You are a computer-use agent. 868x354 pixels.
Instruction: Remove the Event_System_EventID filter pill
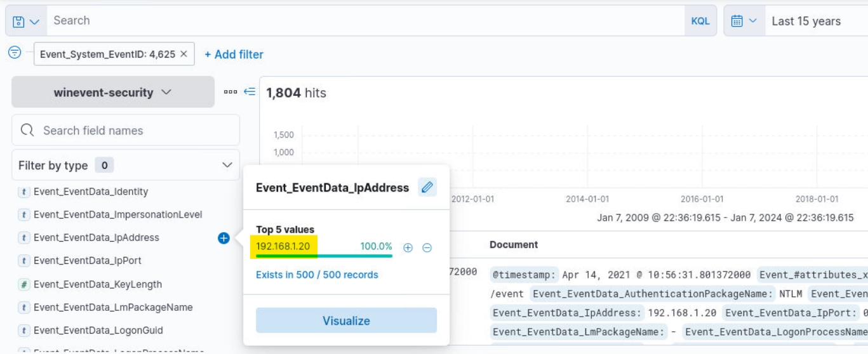click(x=184, y=54)
